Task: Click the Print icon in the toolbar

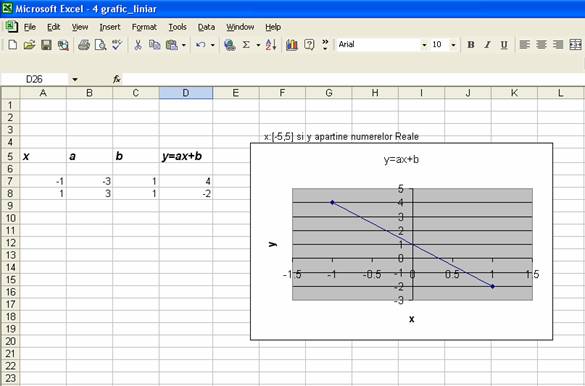Action: pos(84,45)
